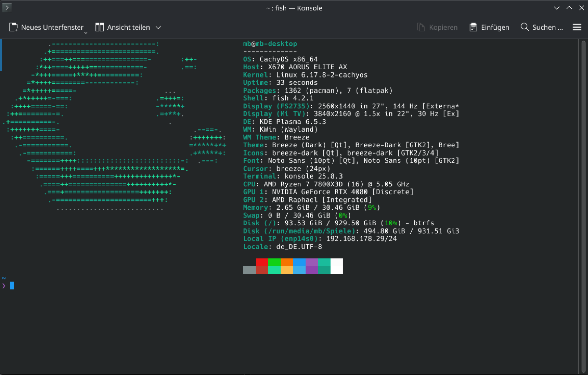Click the Suchen magnifying glass icon

525,27
